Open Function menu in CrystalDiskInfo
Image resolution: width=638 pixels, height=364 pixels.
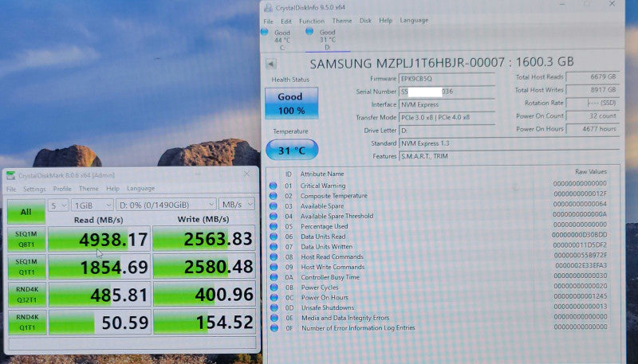[312, 21]
